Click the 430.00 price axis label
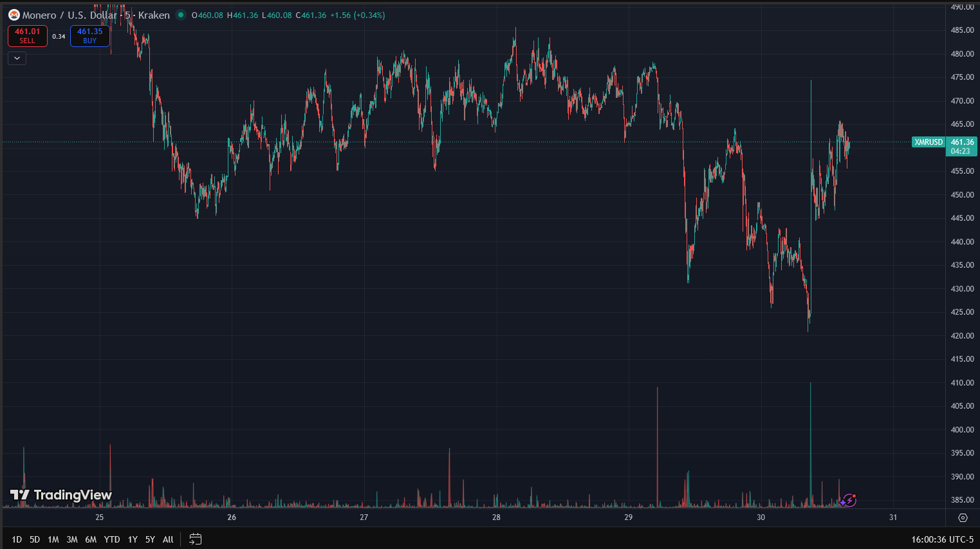This screenshot has width=980, height=549. tap(962, 289)
